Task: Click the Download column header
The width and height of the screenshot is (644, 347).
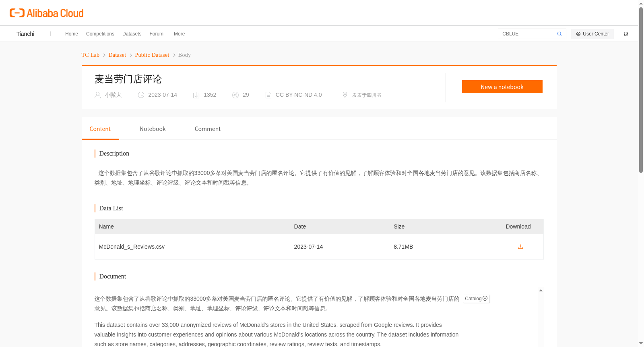Action: coord(518,226)
